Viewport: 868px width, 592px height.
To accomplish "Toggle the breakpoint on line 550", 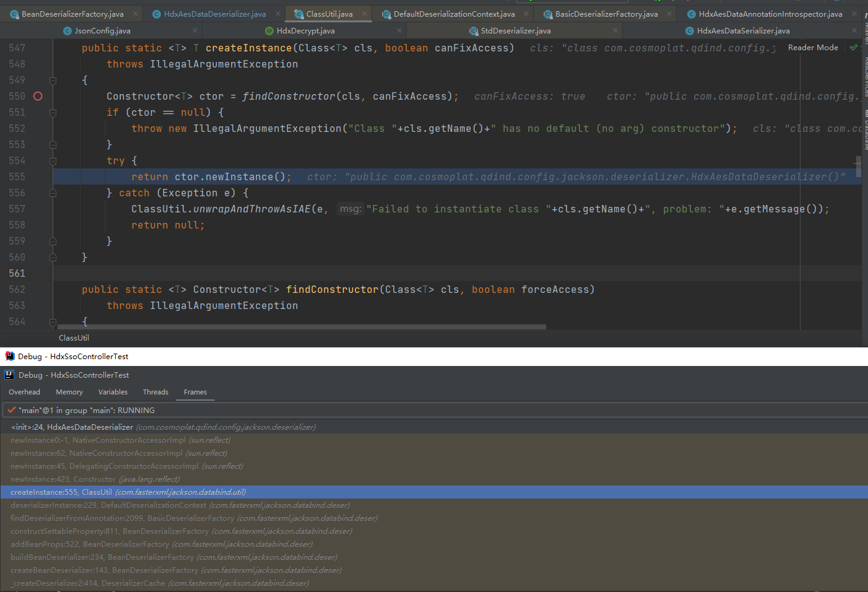I will (38, 96).
